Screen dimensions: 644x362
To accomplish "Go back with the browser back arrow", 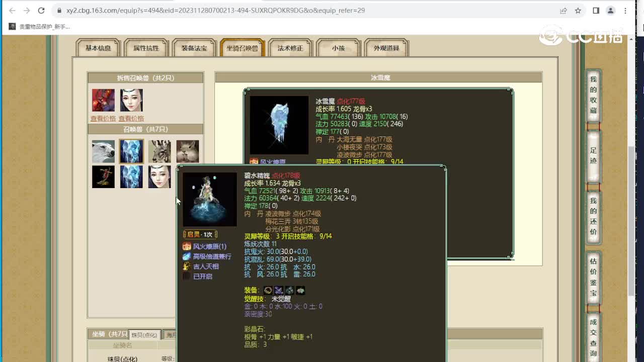I will (x=12, y=11).
